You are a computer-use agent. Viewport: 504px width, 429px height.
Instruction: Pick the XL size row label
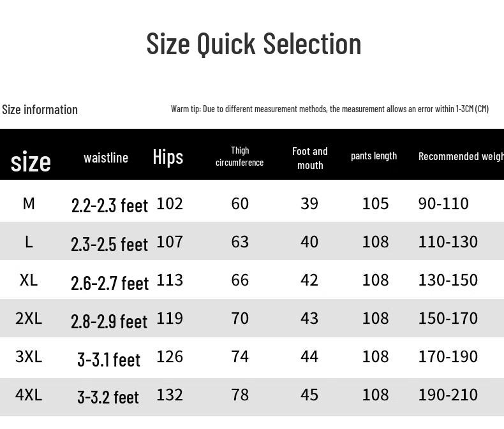coord(29,280)
